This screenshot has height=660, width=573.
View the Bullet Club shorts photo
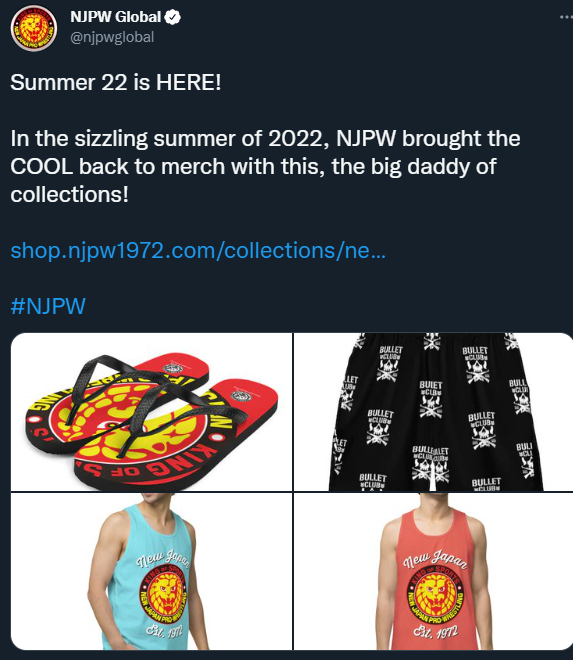click(x=433, y=412)
